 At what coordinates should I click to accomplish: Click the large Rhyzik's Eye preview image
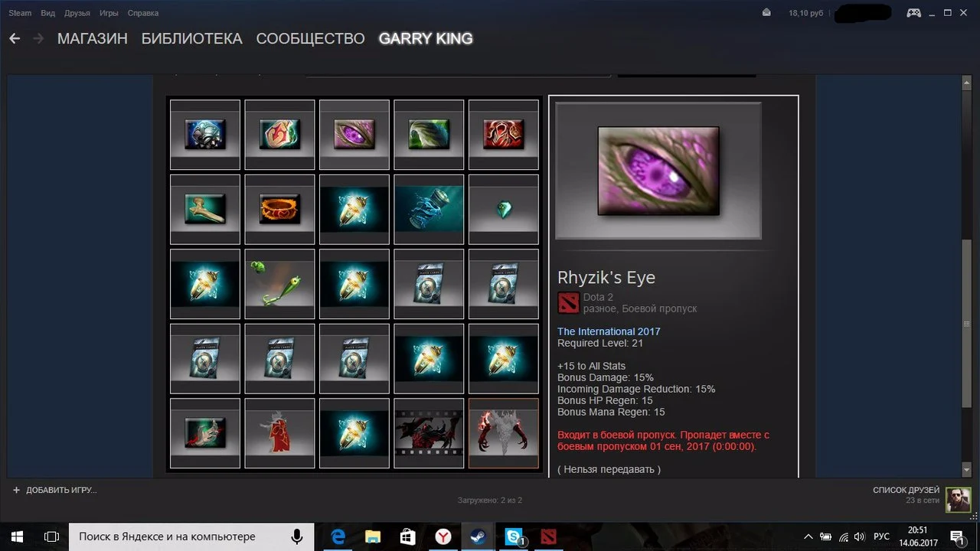(x=658, y=171)
